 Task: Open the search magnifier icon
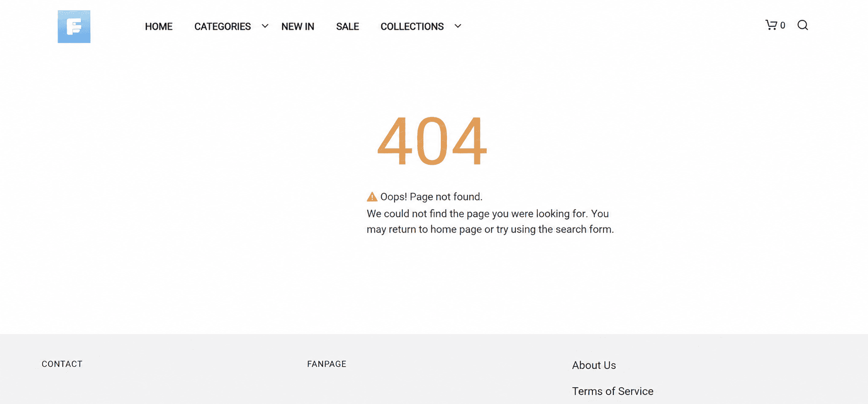coord(803,25)
